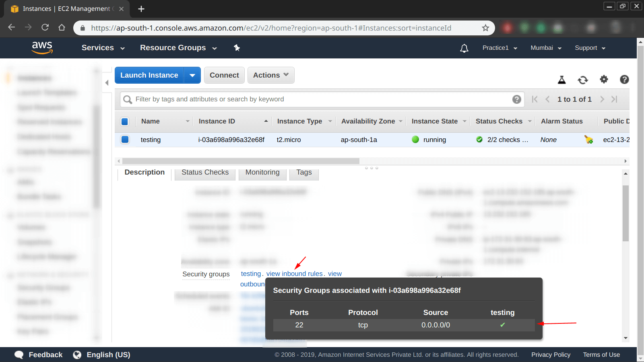Open the testing security group link
This screenshot has width=644, height=362.
pos(251,274)
